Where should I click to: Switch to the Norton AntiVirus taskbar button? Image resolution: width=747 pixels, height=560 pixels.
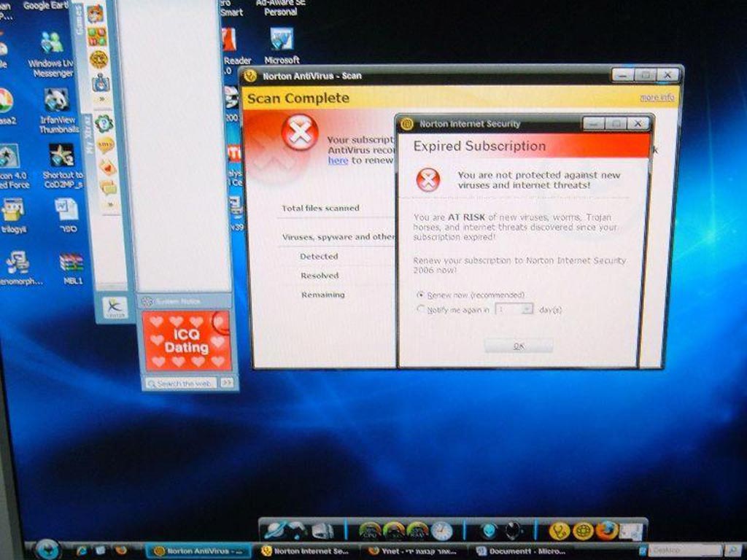(198, 551)
